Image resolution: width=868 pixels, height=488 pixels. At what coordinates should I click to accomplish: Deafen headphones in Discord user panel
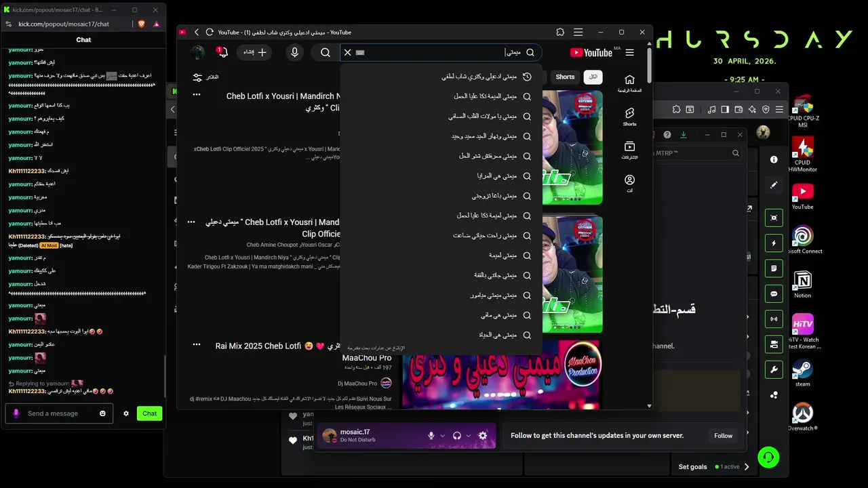click(x=457, y=436)
